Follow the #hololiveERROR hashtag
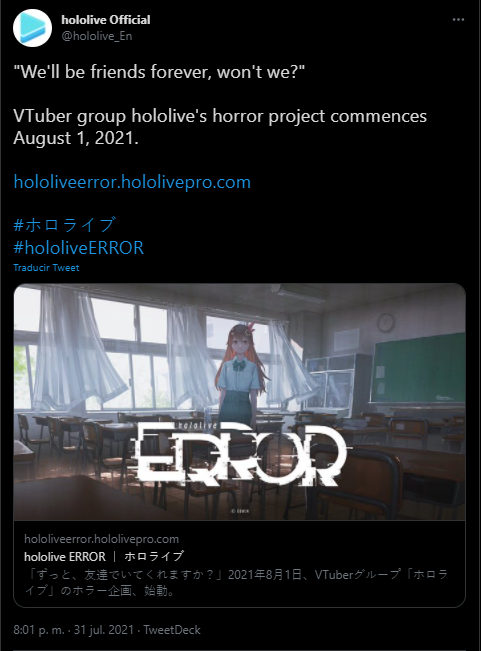 78,247
